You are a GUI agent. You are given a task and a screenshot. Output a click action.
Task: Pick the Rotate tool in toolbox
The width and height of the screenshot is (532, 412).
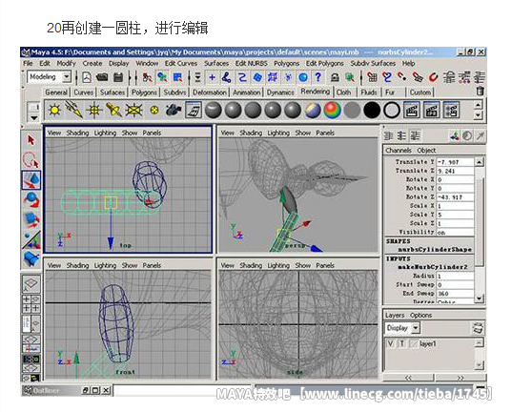pos(31,199)
